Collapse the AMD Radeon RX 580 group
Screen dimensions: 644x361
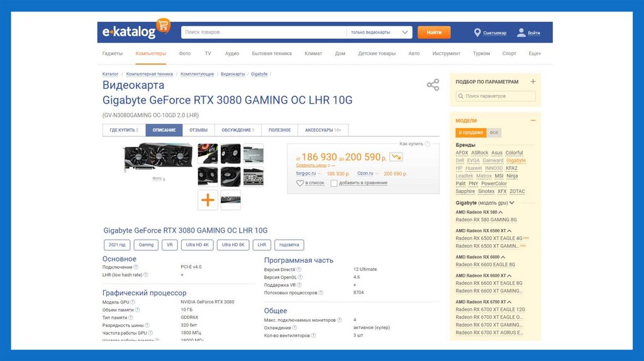tap(500, 213)
